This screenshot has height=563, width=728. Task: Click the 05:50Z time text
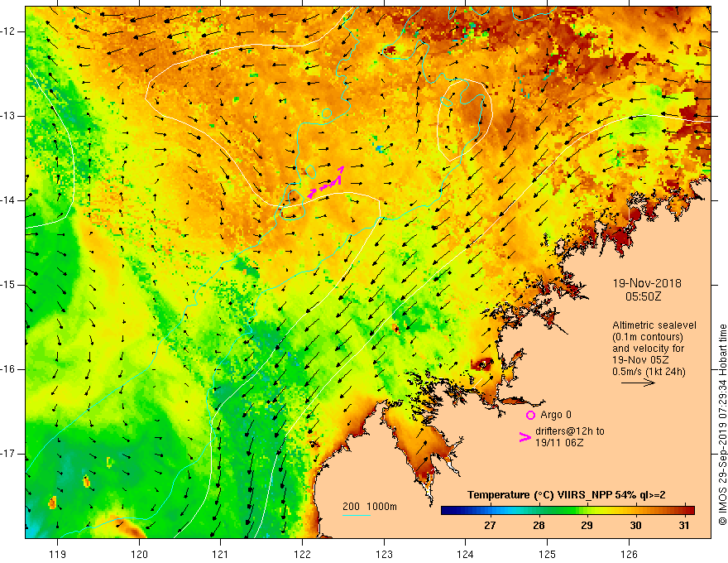tap(643, 296)
